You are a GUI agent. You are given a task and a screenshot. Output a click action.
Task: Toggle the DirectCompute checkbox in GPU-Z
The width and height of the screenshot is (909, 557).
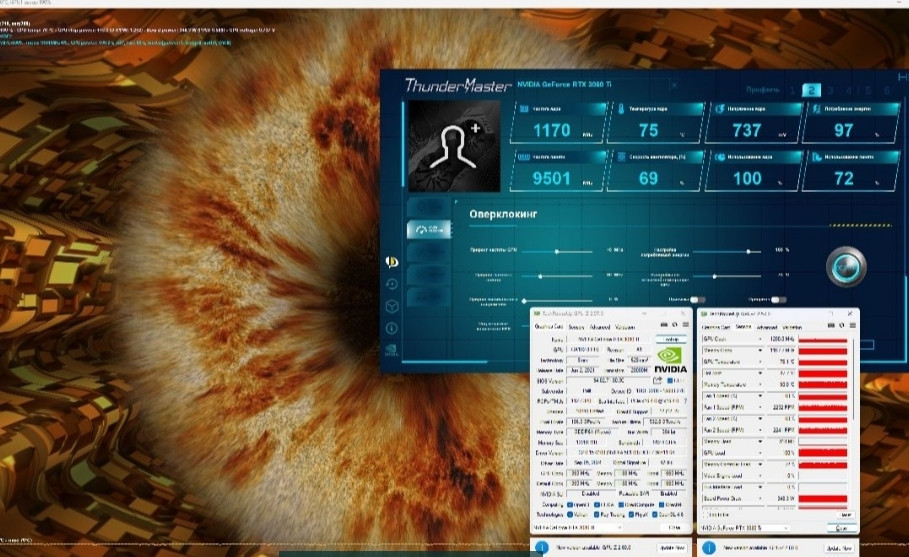621,504
